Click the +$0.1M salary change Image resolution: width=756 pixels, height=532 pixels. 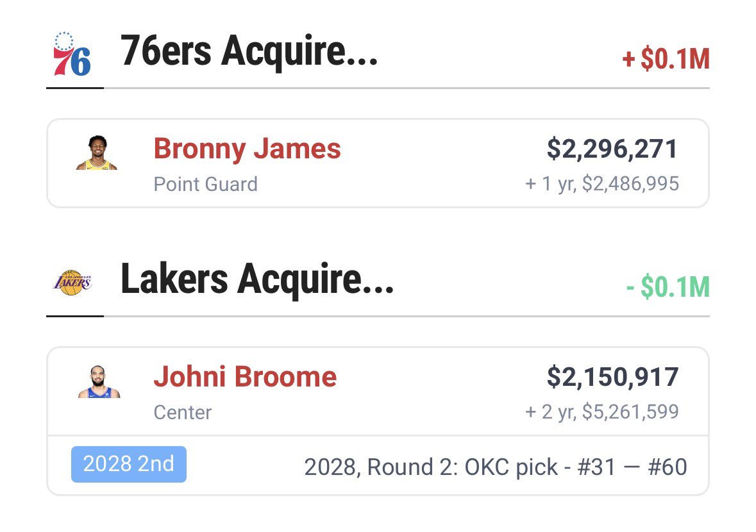[666, 59]
